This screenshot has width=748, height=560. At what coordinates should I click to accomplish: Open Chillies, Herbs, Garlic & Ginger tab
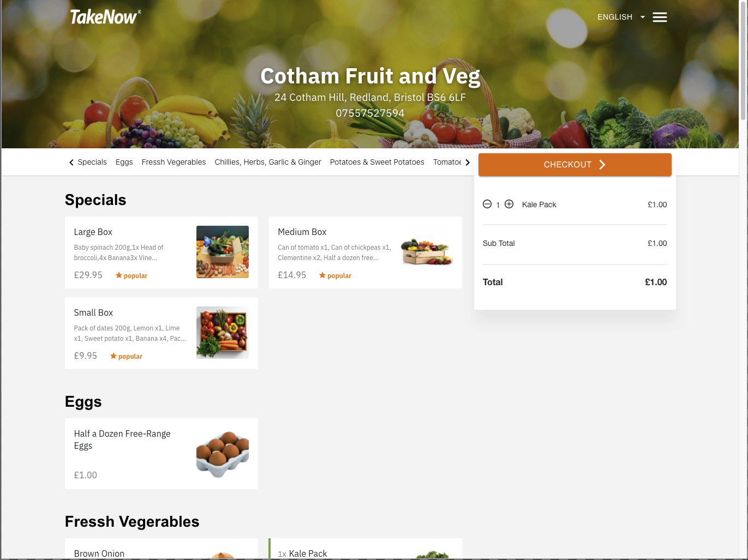pos(268,162)
